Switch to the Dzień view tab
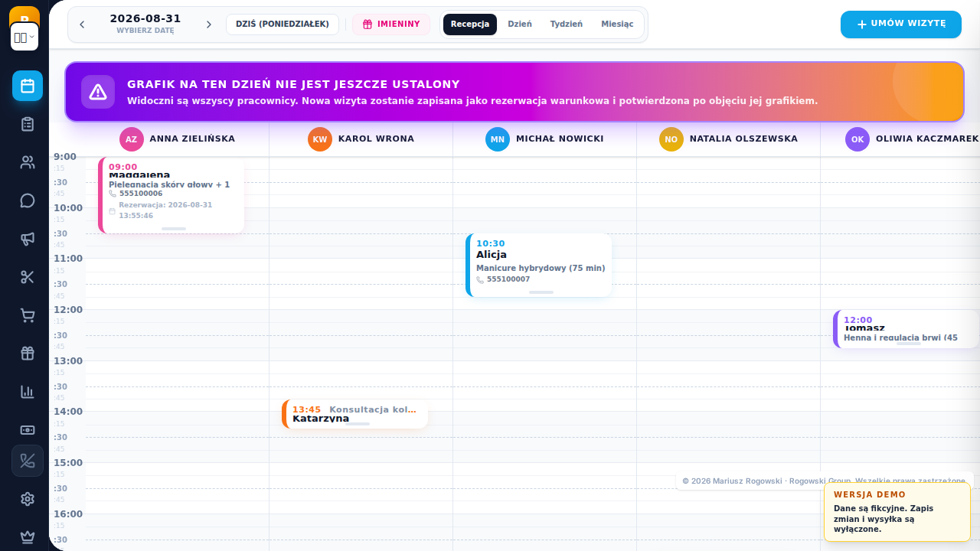This screenshot has height=551, width=980. click(520, 24)
